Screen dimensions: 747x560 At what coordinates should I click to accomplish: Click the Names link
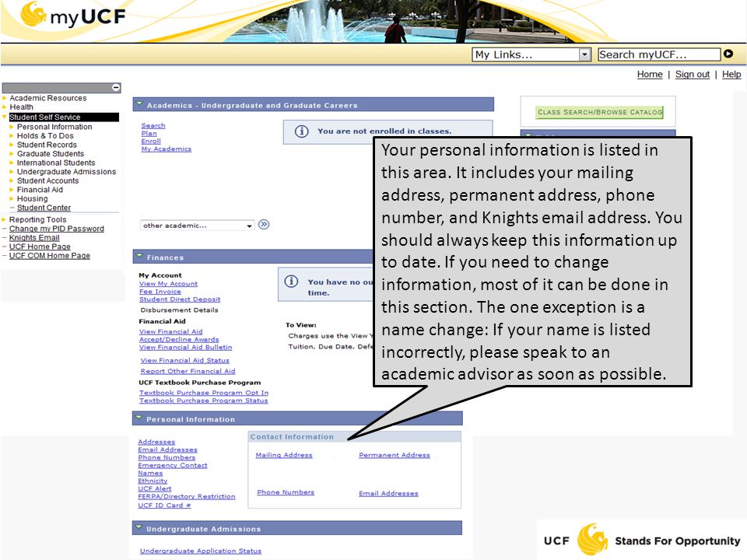pos(150,474)
